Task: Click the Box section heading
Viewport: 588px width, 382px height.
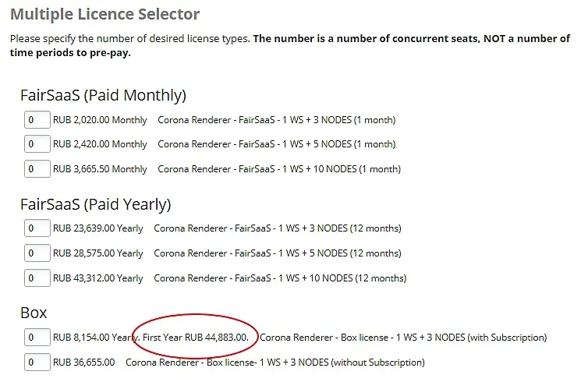Action: pos(34,313)
